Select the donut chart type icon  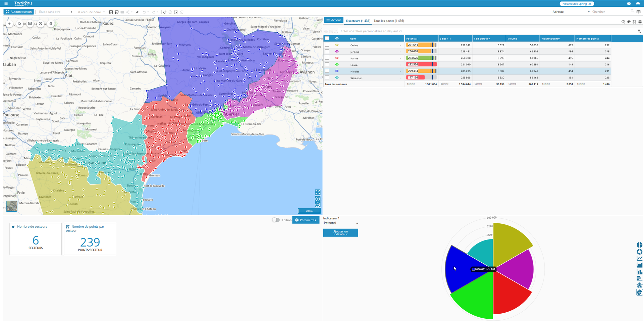point(639,252)
